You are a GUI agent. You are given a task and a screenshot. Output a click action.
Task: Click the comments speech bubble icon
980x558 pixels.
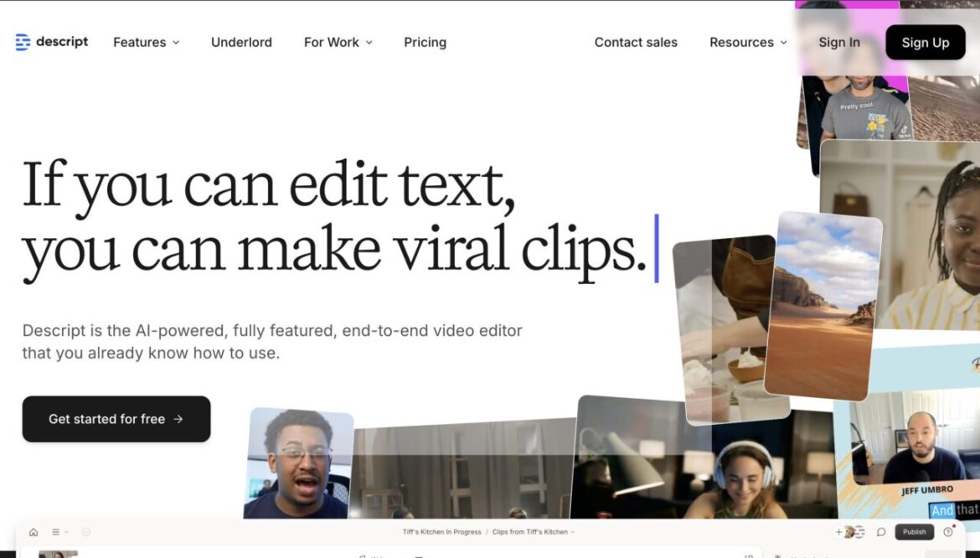[x=881, y=532]
